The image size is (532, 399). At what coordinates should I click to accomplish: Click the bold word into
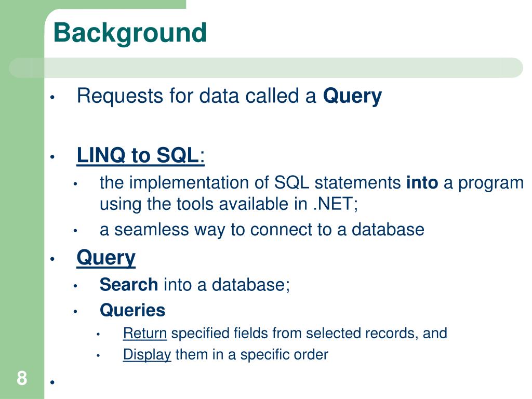pos(422,182)
